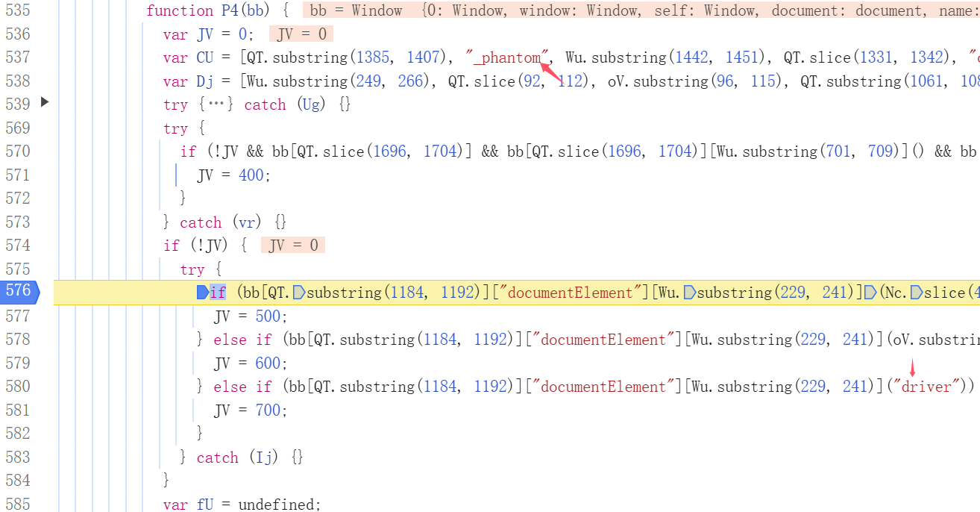Viewport: 980px width, 512px height.
Task: Click the "driver" string on line 580
Action: [x=927, y=387]
